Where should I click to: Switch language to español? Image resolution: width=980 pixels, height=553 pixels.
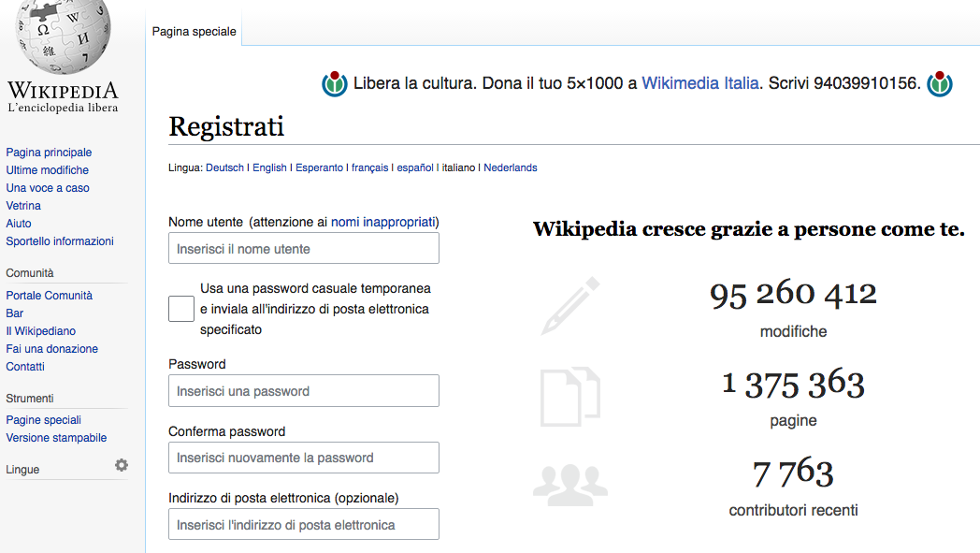pos(415,167)
